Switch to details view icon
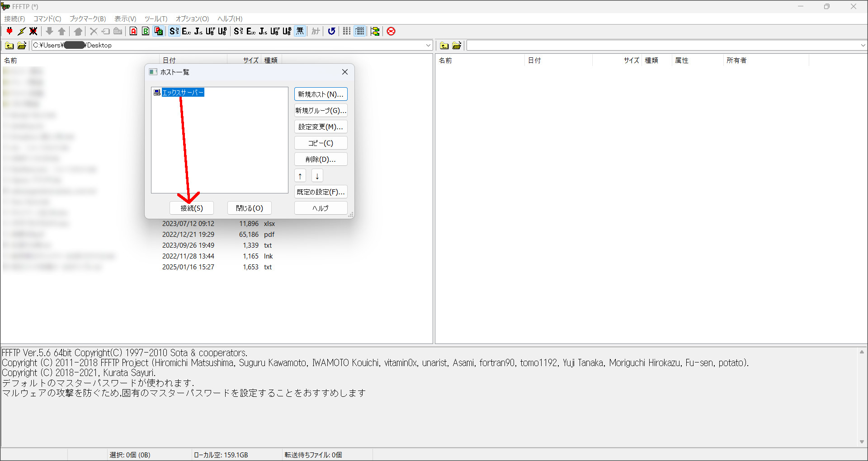The image size is (868, 461). coord(360,31)
